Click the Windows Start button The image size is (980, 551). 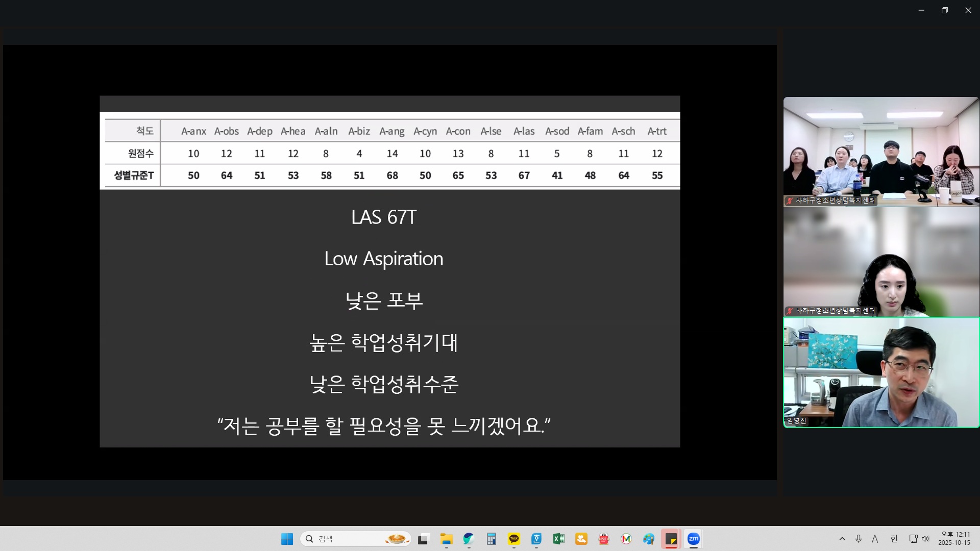point(287,539)
